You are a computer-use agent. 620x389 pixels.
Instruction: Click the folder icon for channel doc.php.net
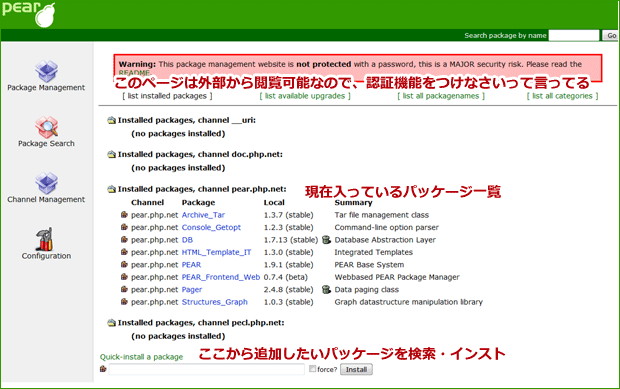(112, 155)
